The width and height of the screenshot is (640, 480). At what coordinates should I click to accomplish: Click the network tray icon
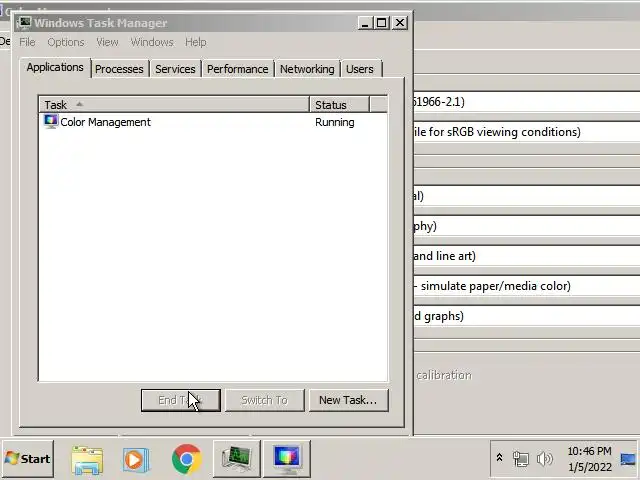pyautogui.click(x=520, y=459)
